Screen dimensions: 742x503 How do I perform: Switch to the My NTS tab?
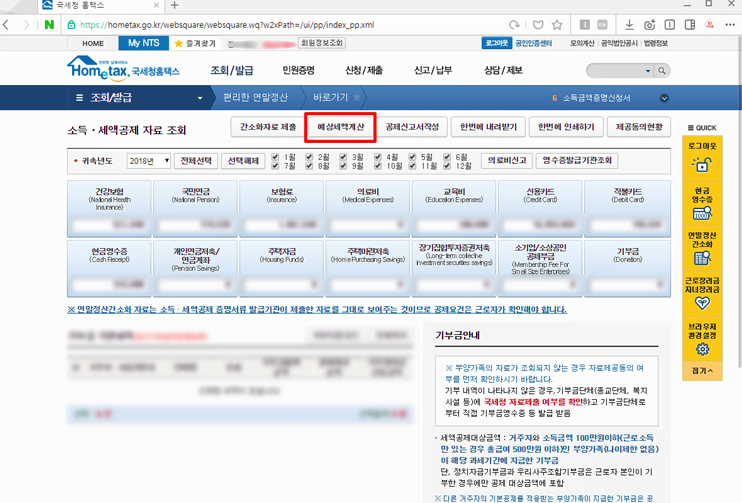tap(142, 44)
